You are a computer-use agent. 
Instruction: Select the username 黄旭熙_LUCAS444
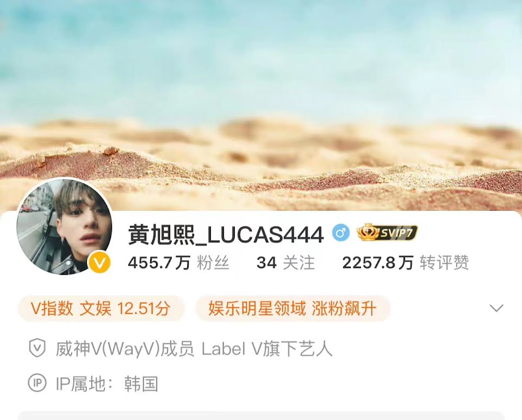(226, 234)
